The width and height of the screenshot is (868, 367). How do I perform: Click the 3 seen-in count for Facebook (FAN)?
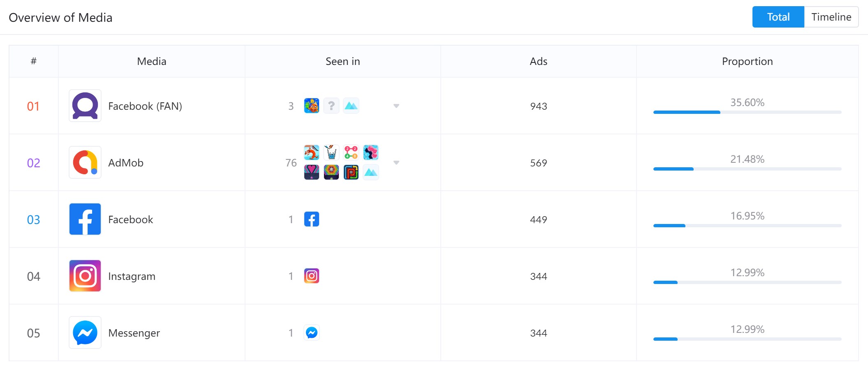291,106
